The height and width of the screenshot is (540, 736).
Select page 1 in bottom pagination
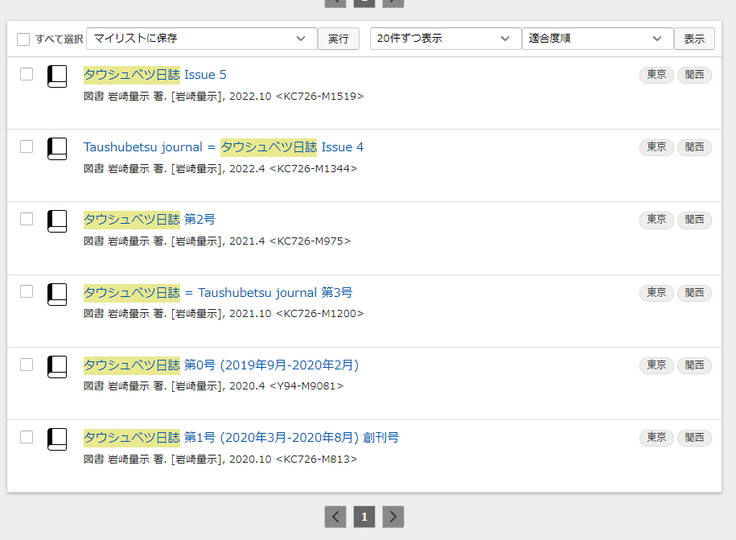click(x=365, y=517)
